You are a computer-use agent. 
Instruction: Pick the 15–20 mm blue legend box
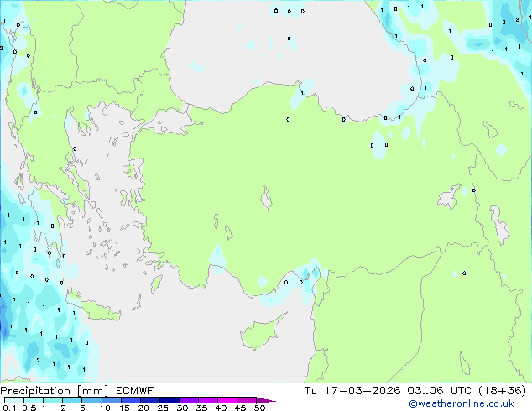[130, 400]
